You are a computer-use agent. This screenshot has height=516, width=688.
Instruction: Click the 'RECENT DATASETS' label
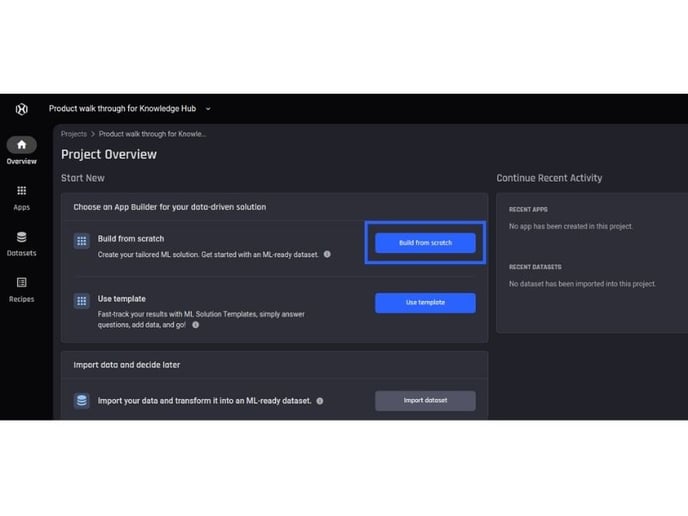pos(535,267)
